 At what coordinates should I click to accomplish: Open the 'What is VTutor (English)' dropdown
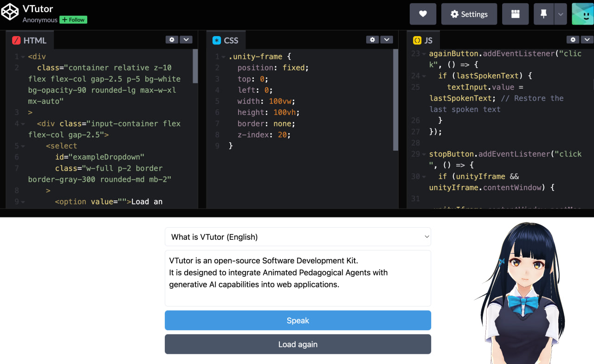[297, 237]
